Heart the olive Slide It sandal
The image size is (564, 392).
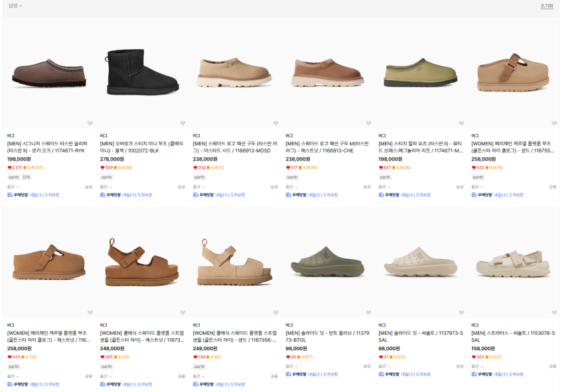point(368,312)
